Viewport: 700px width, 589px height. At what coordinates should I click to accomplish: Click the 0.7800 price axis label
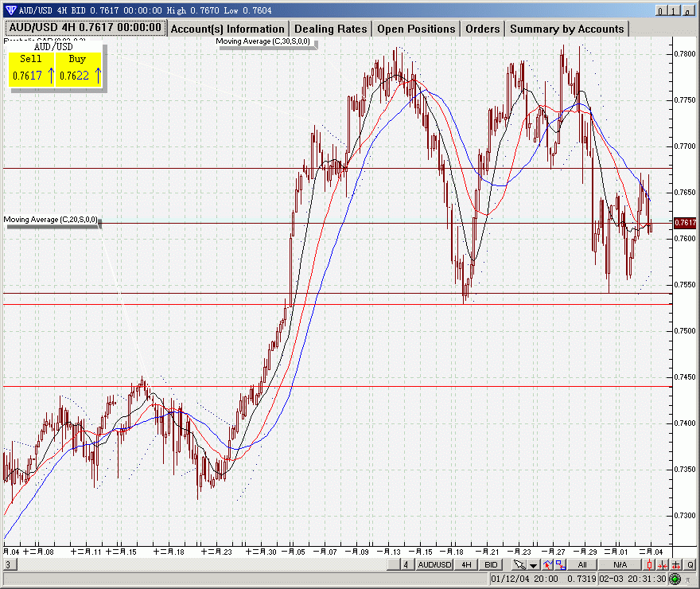[685, 54]
